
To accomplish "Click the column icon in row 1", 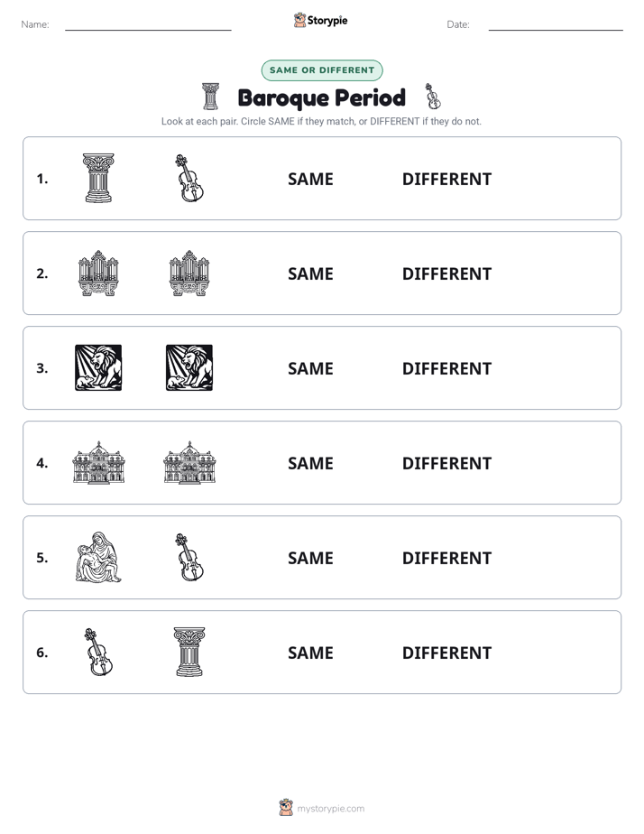I will point(98,178).
